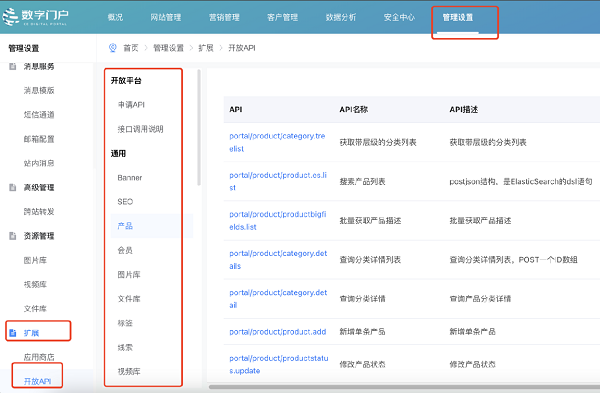
Task: Open the 网站管理 top menu
Action: (166, 17)
